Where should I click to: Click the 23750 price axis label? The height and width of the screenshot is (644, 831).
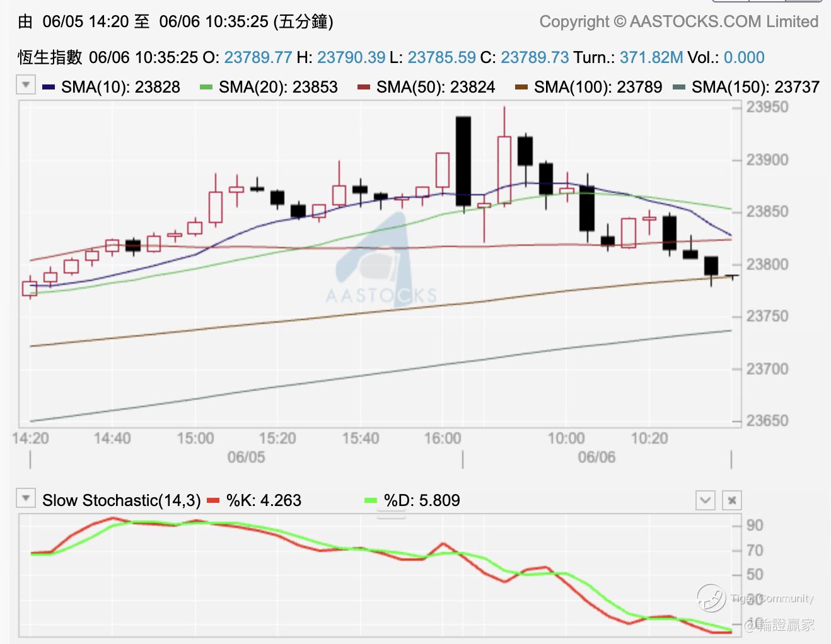[x=767, y=316]
